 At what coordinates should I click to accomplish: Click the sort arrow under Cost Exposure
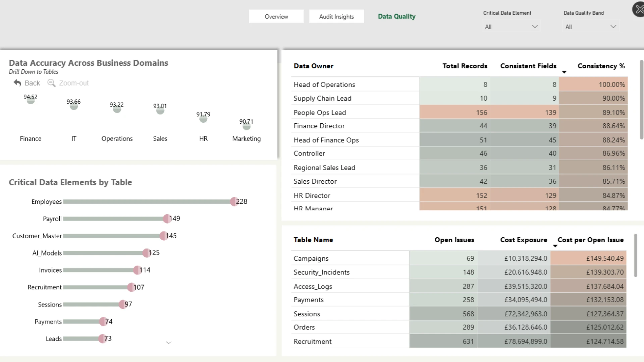click(x=555, y=246)
